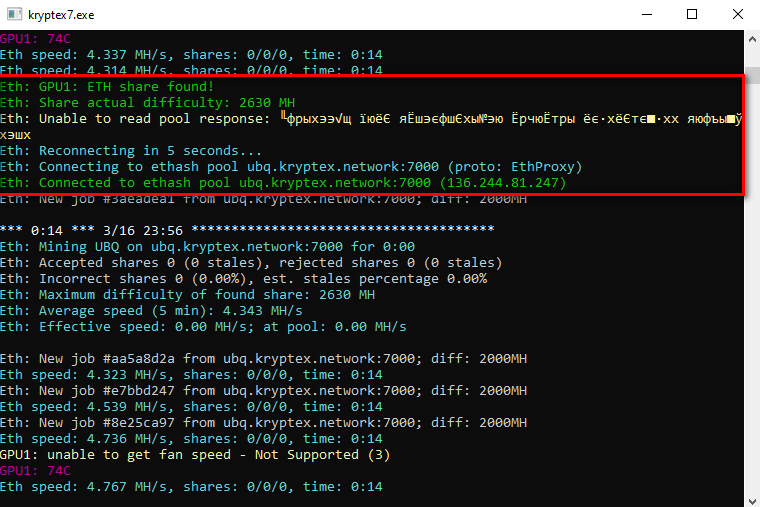Image resolution: width=760 pixels, height=507 pixels.
Task: Minimize the kryptex7.exe console window
Action: [647, 14]
